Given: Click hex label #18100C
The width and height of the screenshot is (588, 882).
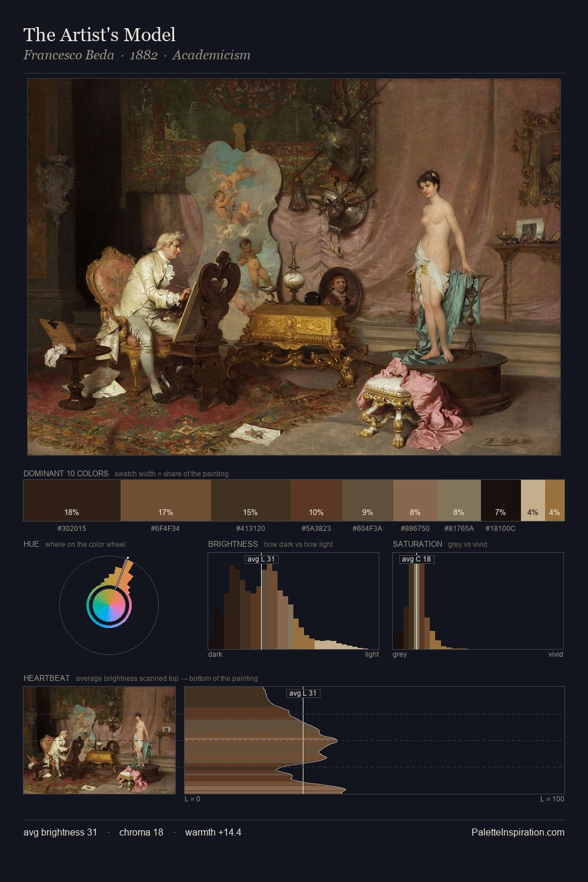Looking at the screenshot, I should [501, 529].
